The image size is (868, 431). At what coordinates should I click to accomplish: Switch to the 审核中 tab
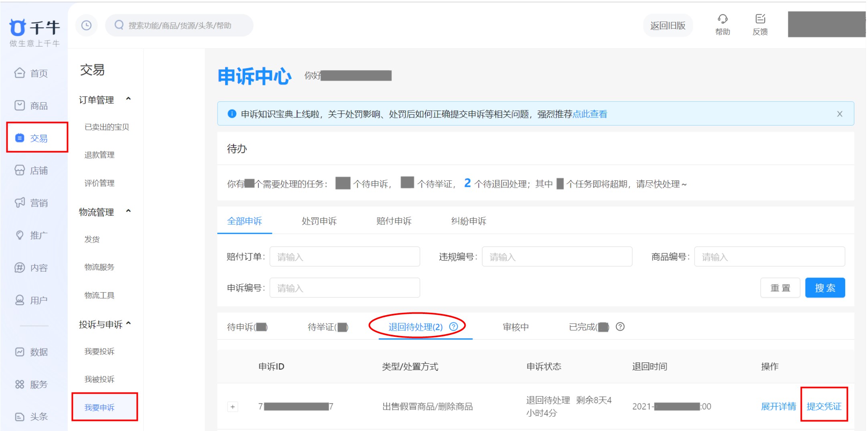coord(515,327)
